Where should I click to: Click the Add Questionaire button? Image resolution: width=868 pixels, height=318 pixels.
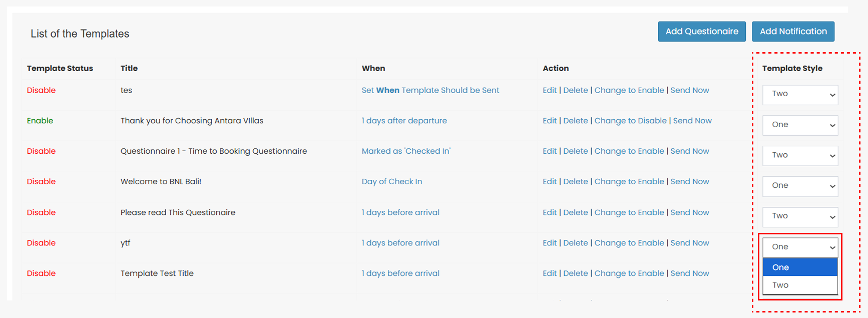pos(701,32)
